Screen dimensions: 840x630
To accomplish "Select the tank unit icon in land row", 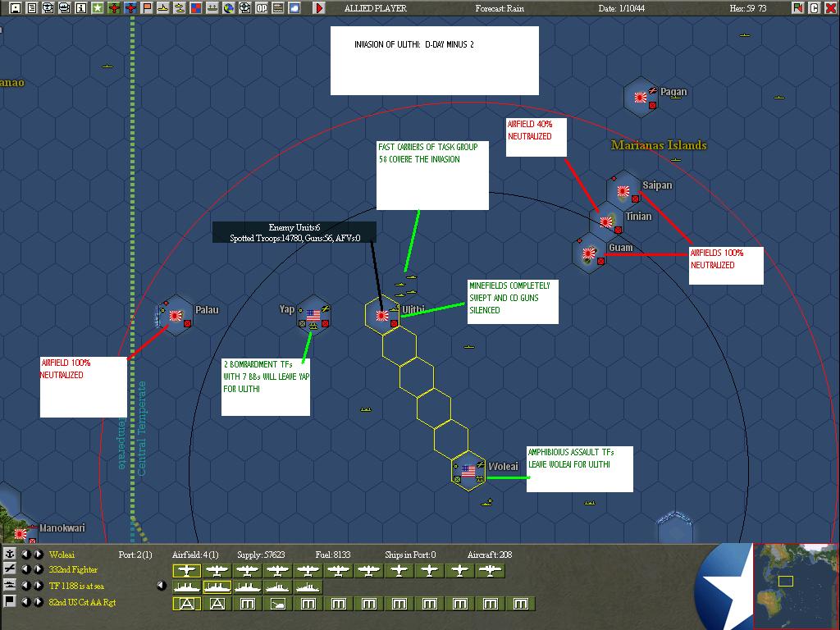I will click(277, 604).
